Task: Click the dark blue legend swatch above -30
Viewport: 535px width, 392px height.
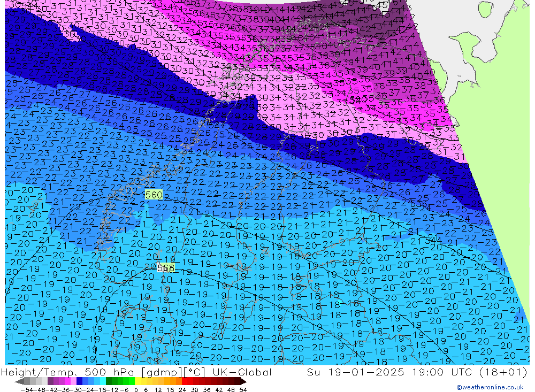Action: [80, 381]
